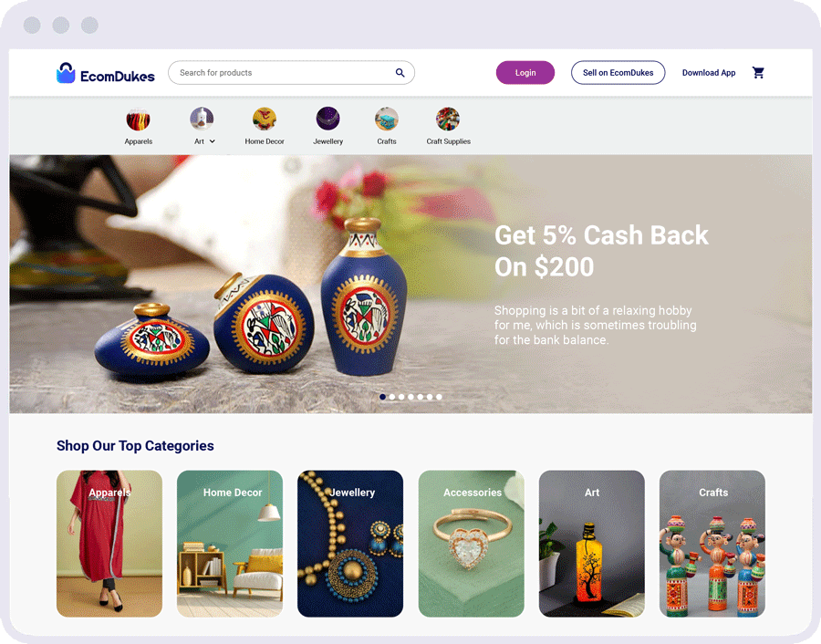The image size is (821, 644).
Task: Select the Jewellery round icon in nav bar
Action: pyautogui.click(x=327, y=119)
